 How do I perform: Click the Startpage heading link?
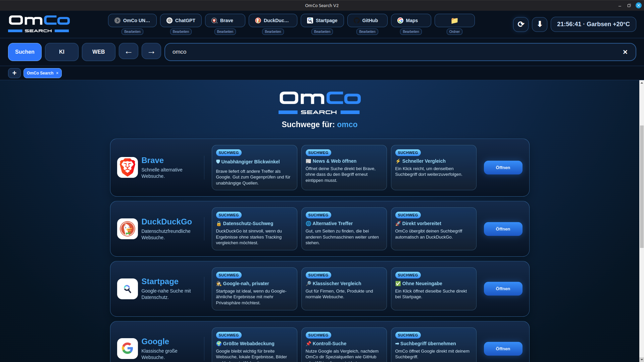pos(160,281)
